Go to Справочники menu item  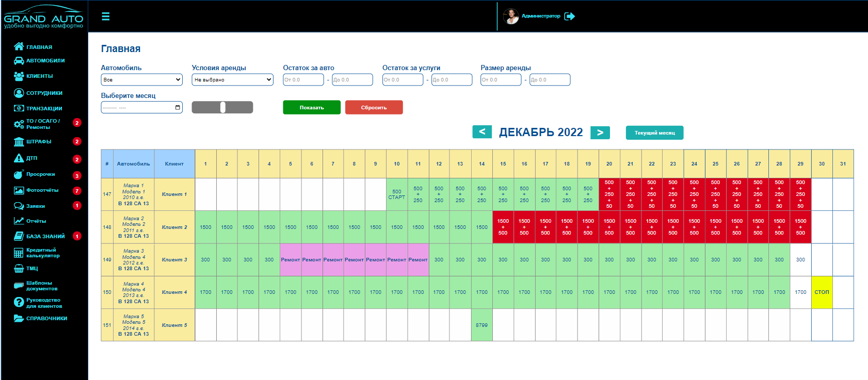46,318
